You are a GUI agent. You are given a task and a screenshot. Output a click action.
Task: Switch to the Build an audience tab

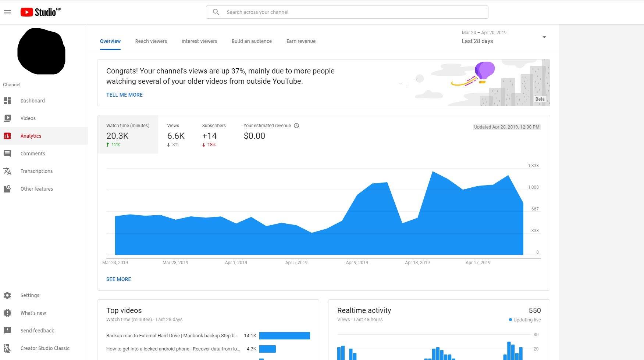coord(252,41)
